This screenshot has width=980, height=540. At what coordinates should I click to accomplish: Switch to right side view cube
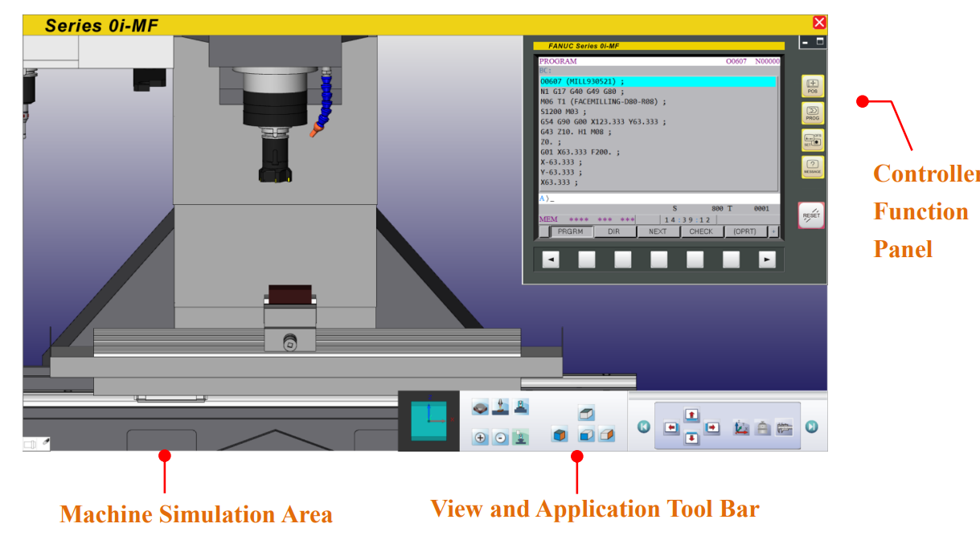pyautogui.click(x=607, y=435)
